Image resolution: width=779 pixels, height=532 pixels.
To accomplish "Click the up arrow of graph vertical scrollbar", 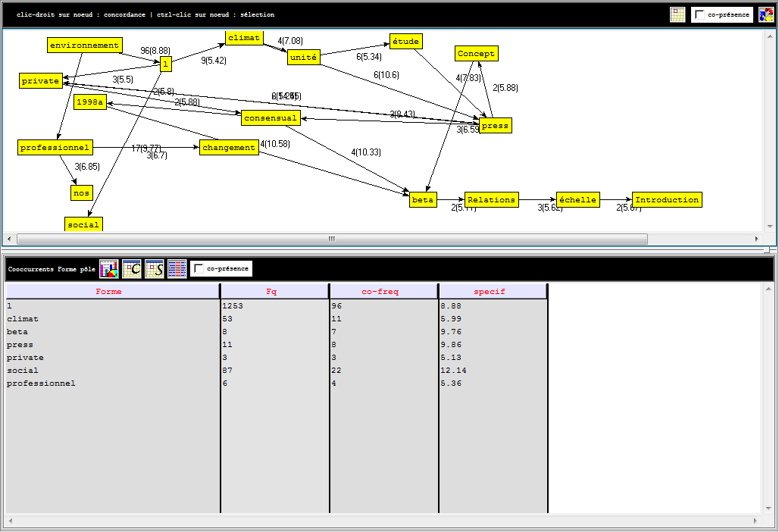I will [770, 36].
